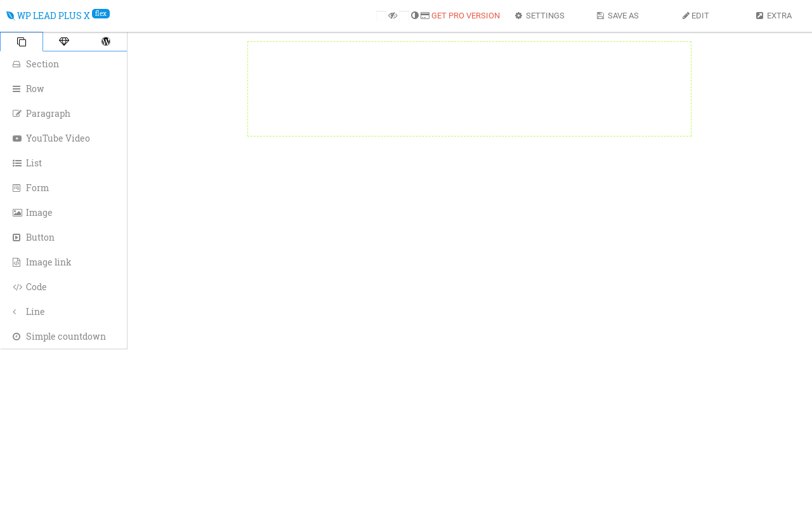Click the bars icon next to Row
The image size is (812, 508).
click(16, 89)
